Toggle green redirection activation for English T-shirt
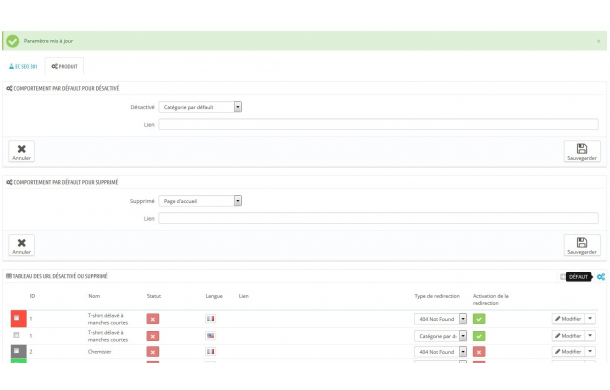610x390 pixels. pyautogui.click(x=479, y=336)
